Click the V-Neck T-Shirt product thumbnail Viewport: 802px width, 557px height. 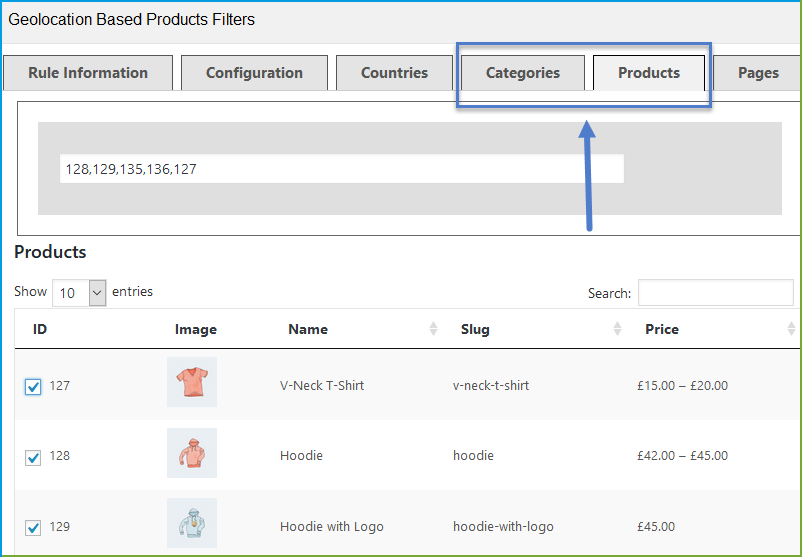click(191, 382)
